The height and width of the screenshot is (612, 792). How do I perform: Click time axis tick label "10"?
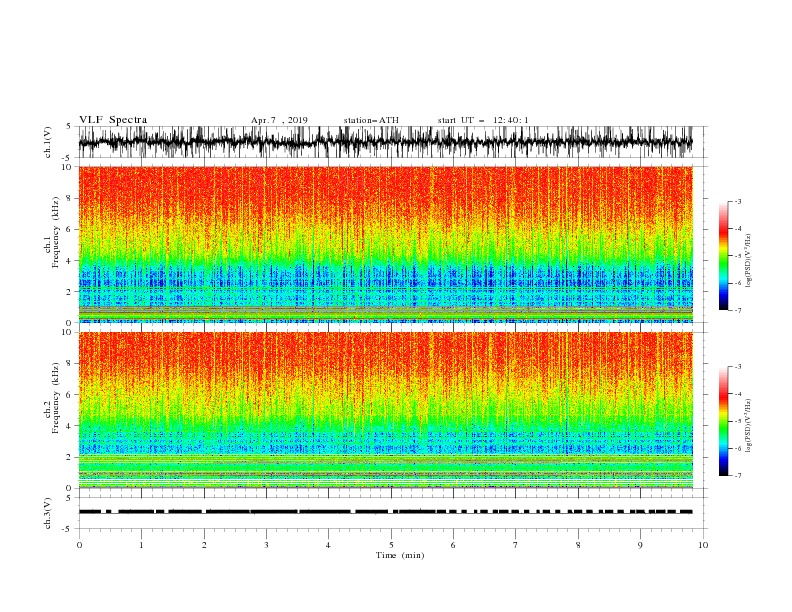tap(703, 545)
